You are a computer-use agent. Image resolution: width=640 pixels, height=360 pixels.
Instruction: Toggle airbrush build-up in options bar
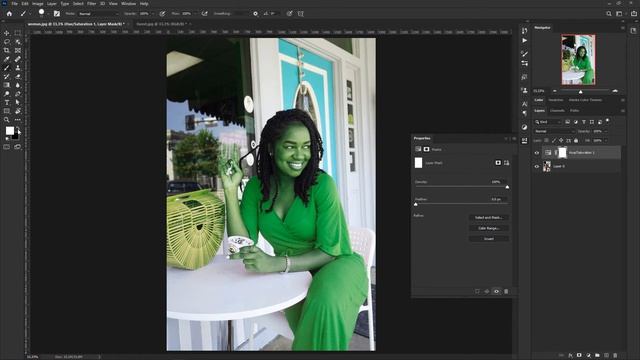[x=205, y=13]
